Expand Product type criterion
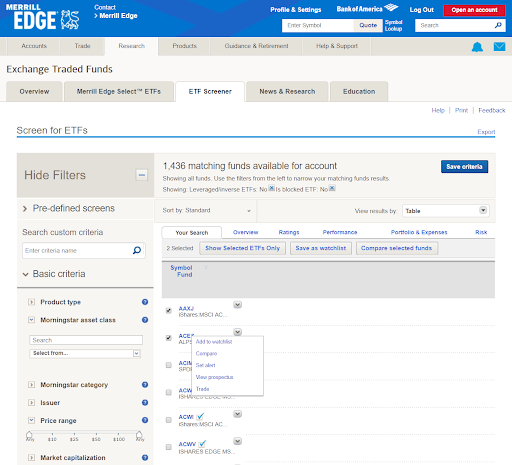 click(x=31, y=302)
